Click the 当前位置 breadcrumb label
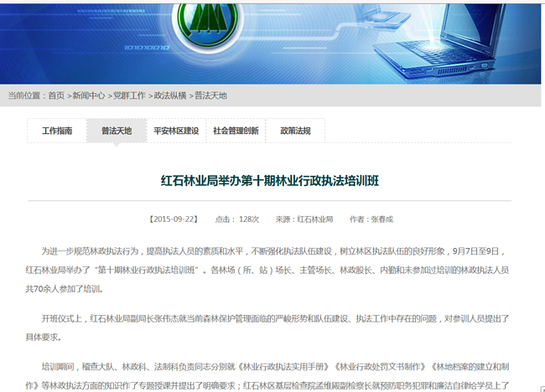This screenshot has height=392, width=545. [25, 95]
